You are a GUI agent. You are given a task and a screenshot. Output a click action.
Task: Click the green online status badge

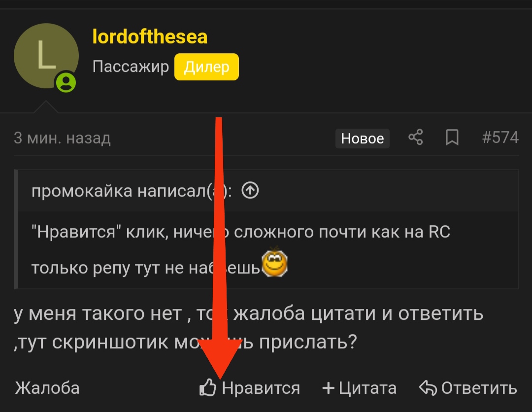coord(66,83)
